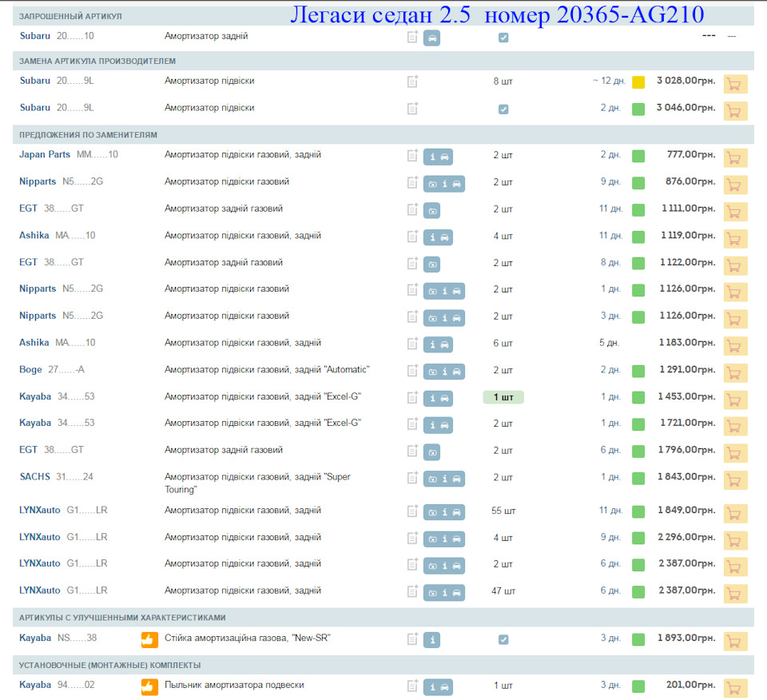Toggle checkbox in Kayaba New-SR row
Viewport: 767px width, 700px height.
[503, 639]
